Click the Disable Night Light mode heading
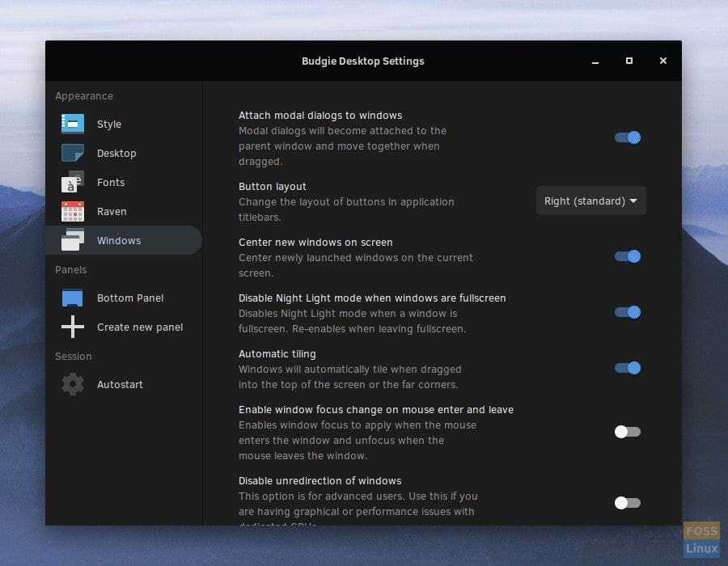The width and height of the screenshot is (728, 566). [372, 298]
